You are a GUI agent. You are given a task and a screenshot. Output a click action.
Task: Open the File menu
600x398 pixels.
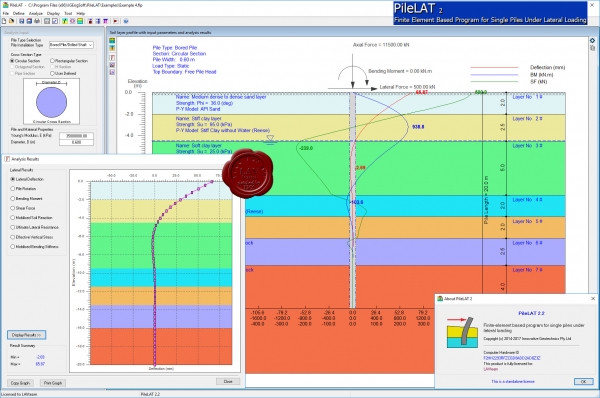tap(5, 13)
